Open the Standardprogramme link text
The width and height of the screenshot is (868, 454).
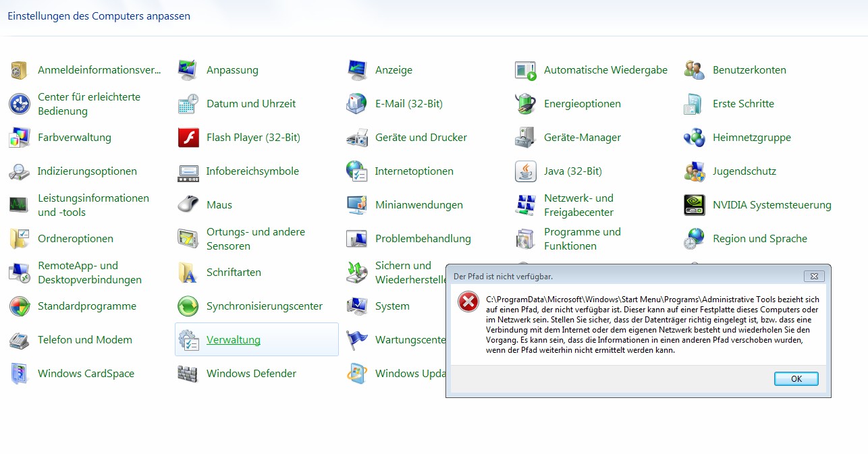(x=87, y=306)
